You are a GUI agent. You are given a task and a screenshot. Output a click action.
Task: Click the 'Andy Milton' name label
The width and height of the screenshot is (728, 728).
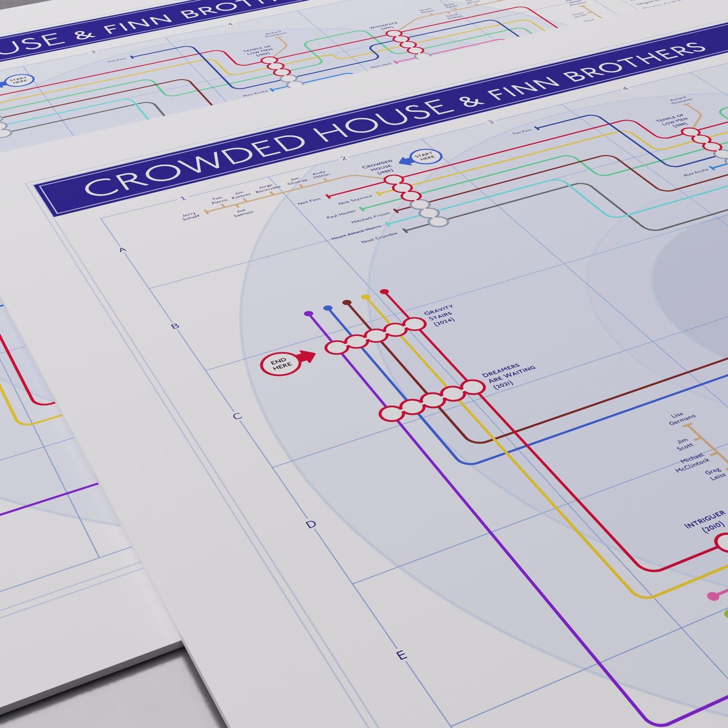(x=320, y=174)
